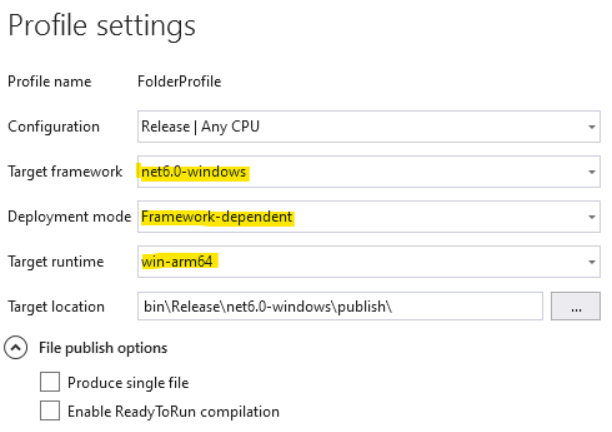Enable the Produce single file checkbox

pos(49,382)
